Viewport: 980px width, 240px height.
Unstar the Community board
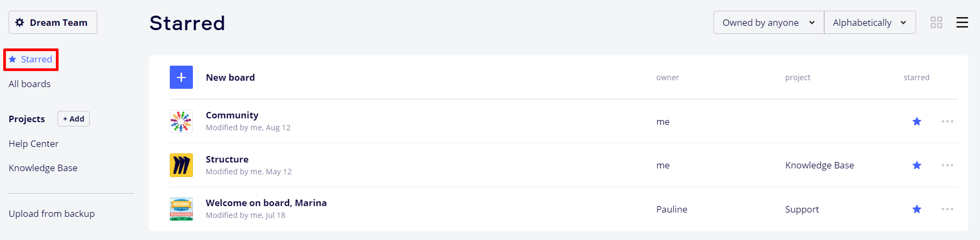coord(917,122)
